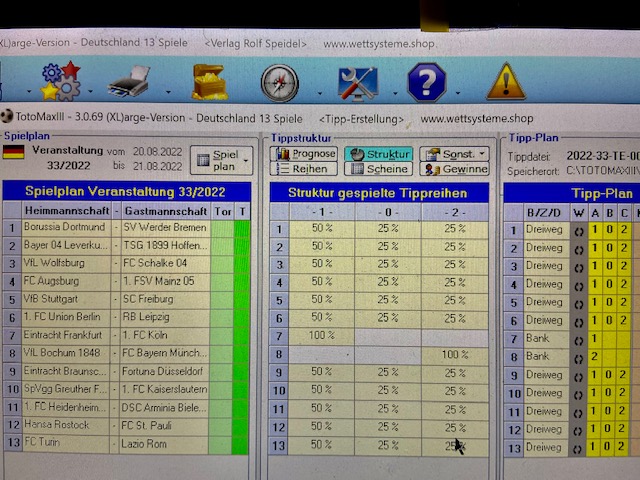Click the Gastmannschaft column header
Image resolution: width=640 pixels, height=480 pixels.
(165, 211)
